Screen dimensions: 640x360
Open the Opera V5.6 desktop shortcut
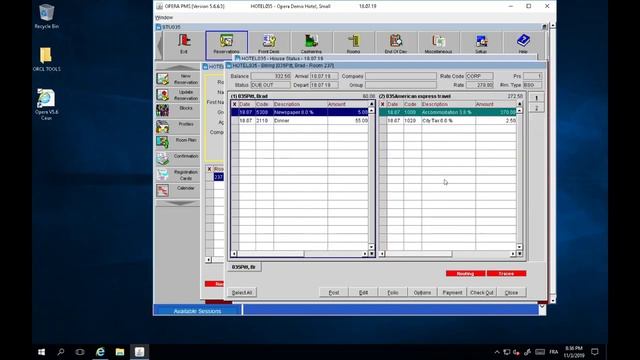coord(46,104)
